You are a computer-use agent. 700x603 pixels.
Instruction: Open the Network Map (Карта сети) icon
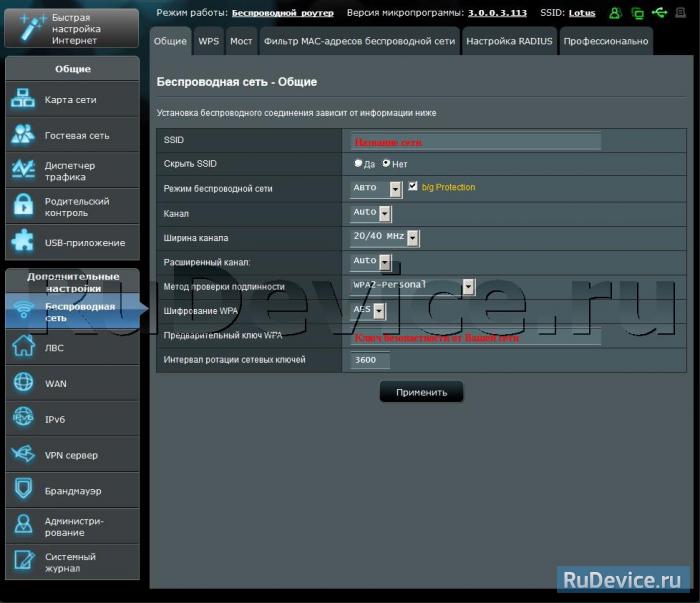coord(23,100)
